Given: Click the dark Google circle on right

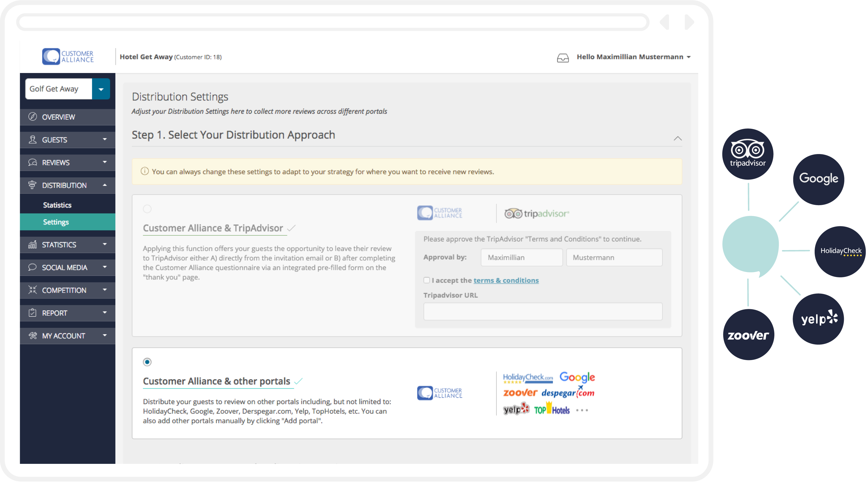Looking at the screenshot, I should pyautogui.click(x=819, y=179).
